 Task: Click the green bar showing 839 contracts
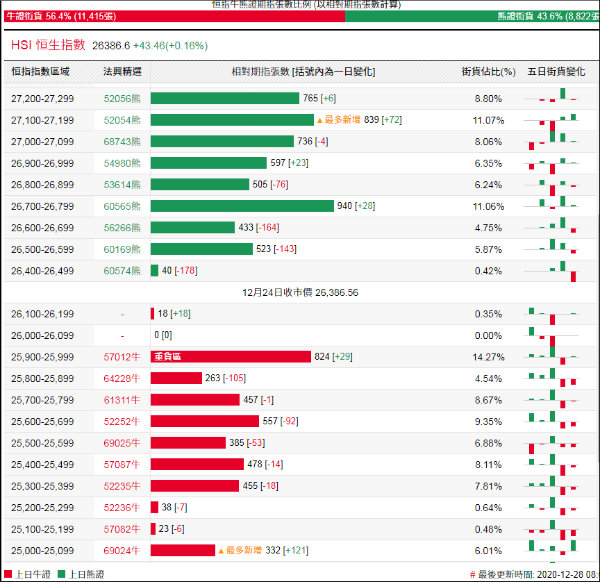tap(232, 120)
